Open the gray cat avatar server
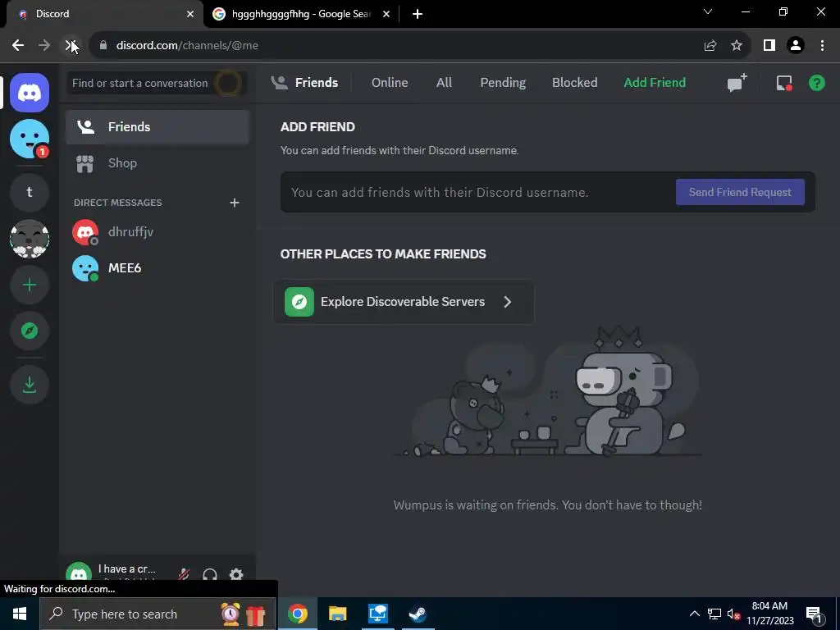 tap(30, 239)
